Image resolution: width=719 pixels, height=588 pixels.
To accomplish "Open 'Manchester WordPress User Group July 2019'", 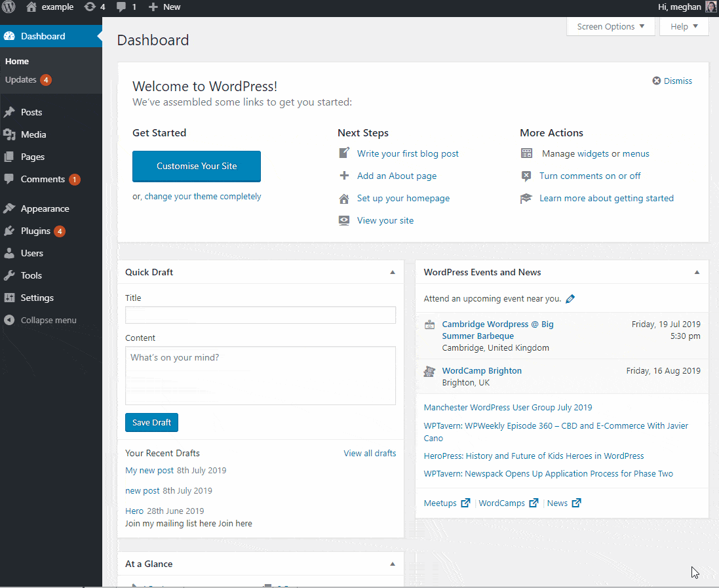I will pyautogui.click(x=507, y=407).
